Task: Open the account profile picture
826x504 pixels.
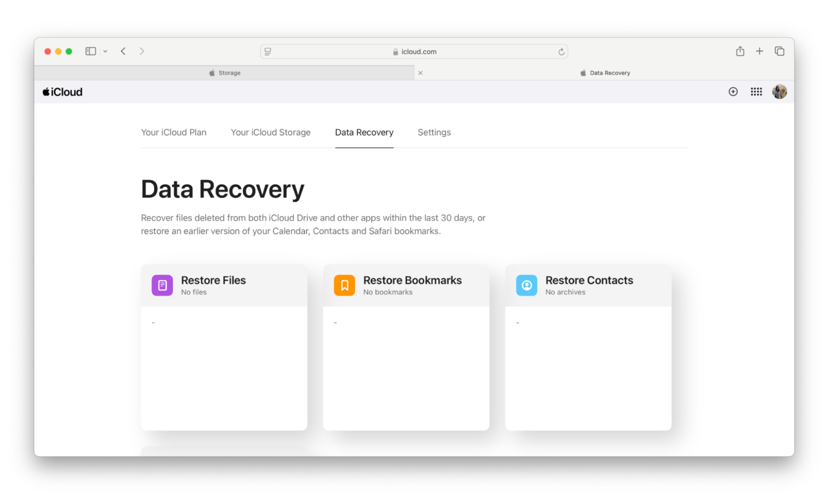Action: (779, 92)
